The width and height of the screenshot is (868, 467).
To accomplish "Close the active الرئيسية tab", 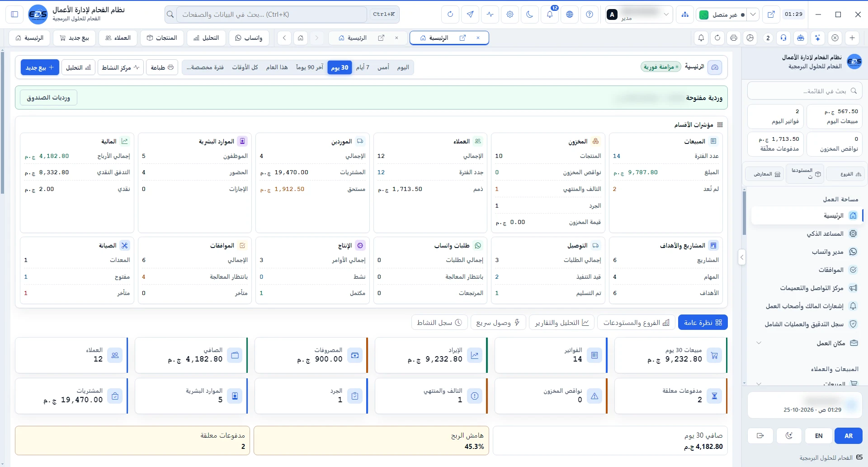I will click(x=478, y=38).
